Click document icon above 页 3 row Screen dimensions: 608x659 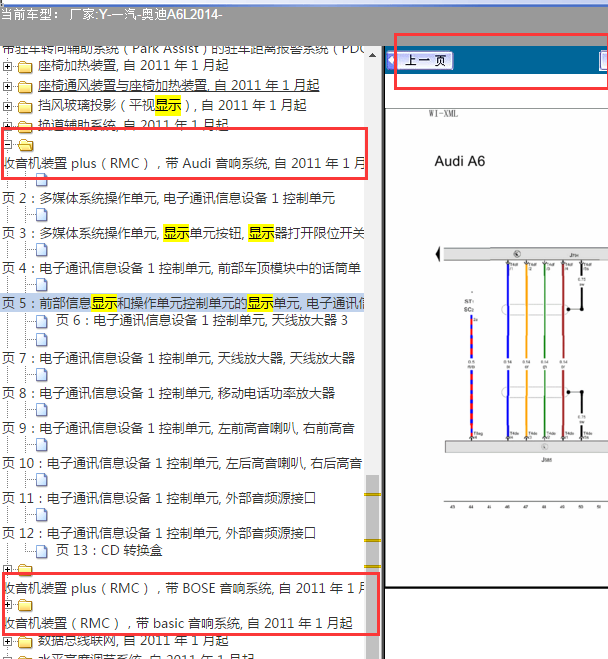pyautogui.click(x=41, y=215)
